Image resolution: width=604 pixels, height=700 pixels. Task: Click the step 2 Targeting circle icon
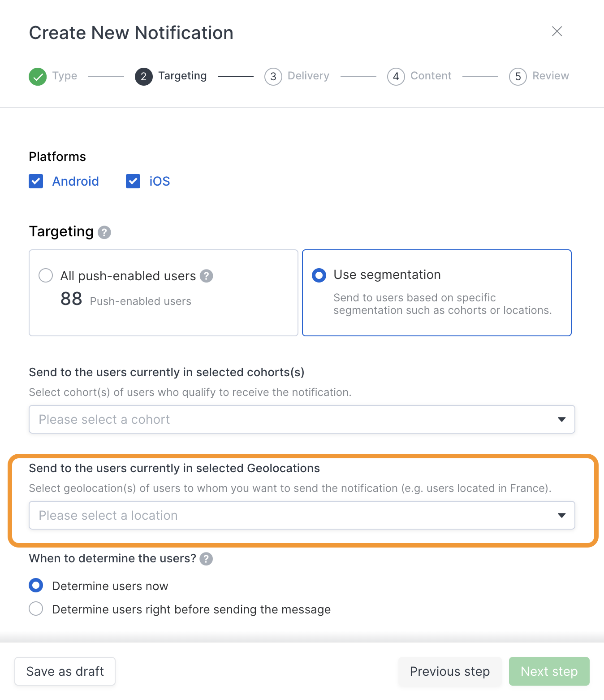tap(144, 77)
